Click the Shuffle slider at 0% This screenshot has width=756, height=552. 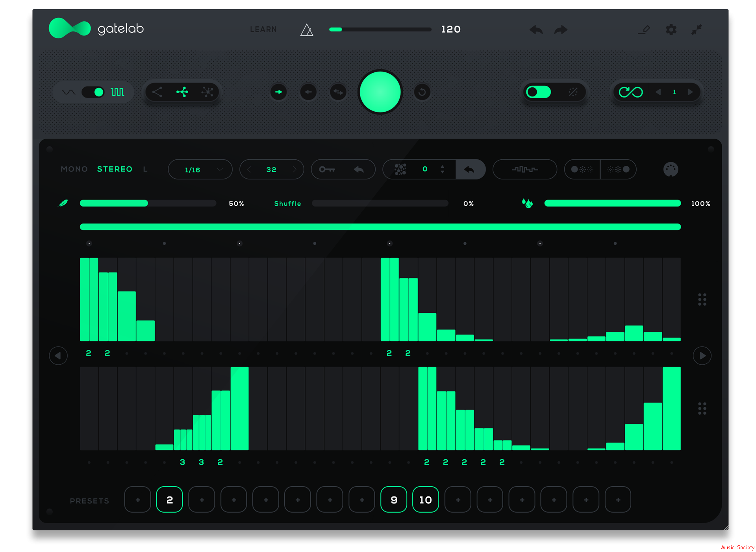click(x=380, y=203)
